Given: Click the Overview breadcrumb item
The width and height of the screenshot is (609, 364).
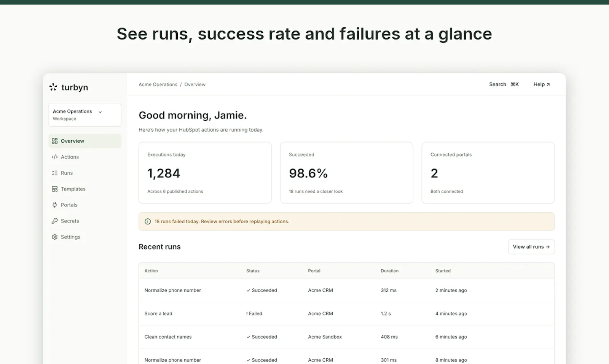Looking at the screenshot, I should point(195,84).
